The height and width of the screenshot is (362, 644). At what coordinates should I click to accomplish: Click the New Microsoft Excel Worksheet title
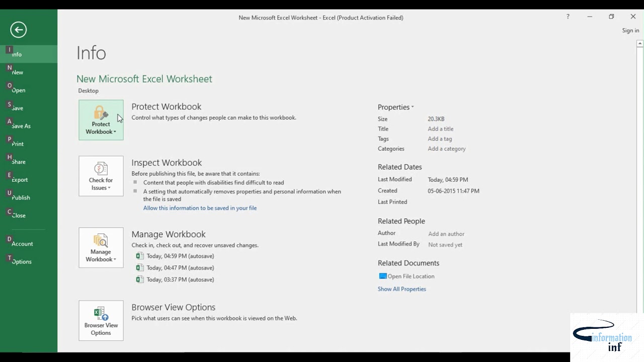[x=144, y=79]
